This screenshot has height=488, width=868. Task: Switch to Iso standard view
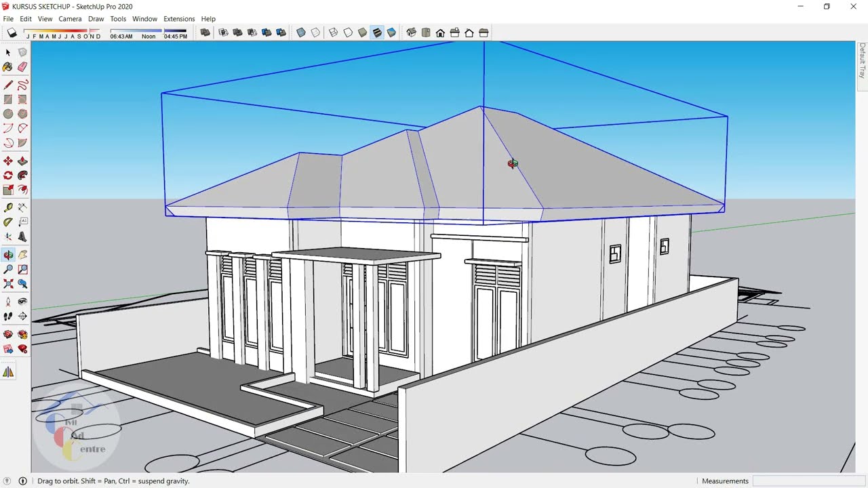pyautogui.click(x=411, y=33)
